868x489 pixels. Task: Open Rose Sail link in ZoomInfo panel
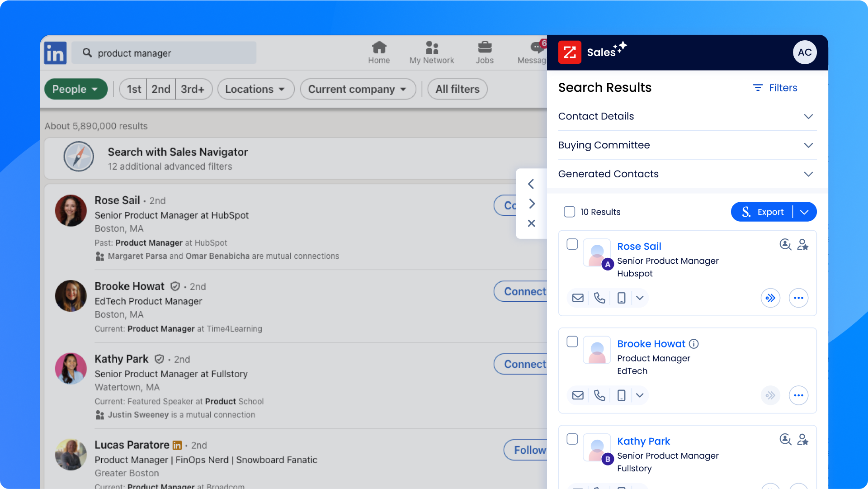639,247
